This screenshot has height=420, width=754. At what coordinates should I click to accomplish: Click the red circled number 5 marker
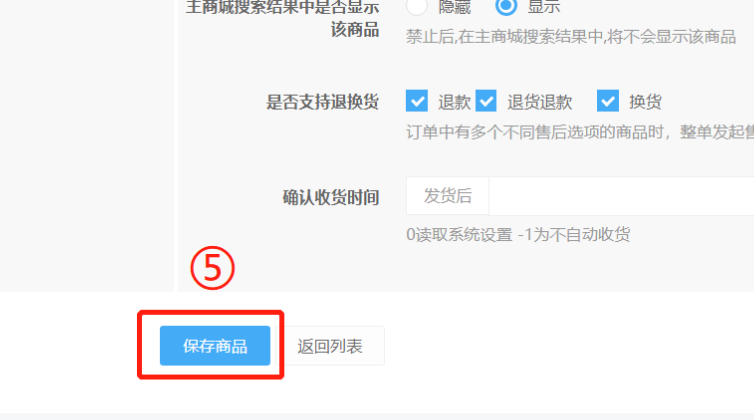[x=213, y=268]
